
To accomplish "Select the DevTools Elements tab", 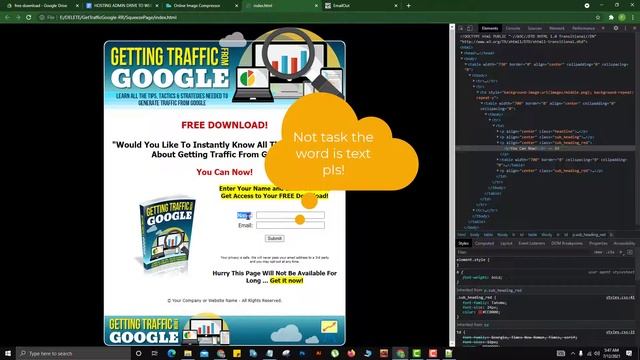I will pyautogui.click(x=490, y=28).
